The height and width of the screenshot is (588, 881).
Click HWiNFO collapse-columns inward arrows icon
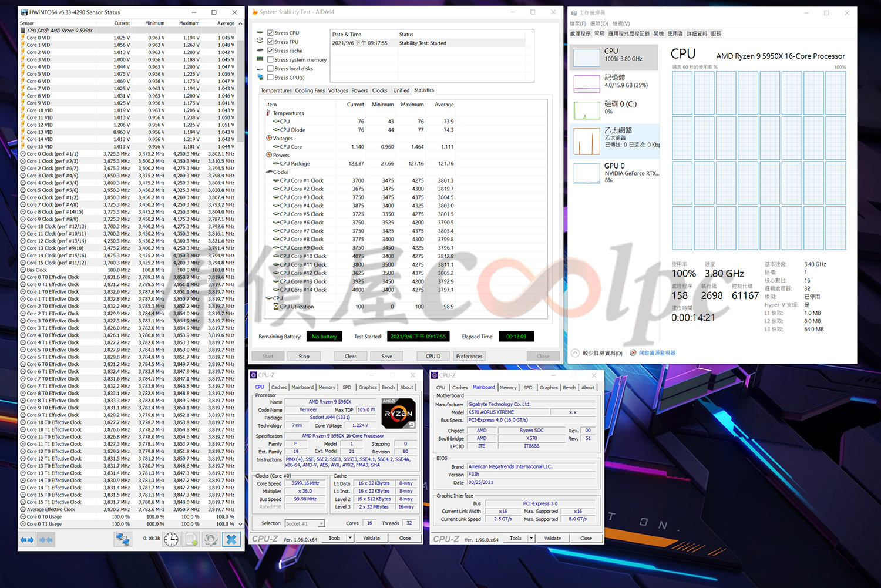point(45,539)
